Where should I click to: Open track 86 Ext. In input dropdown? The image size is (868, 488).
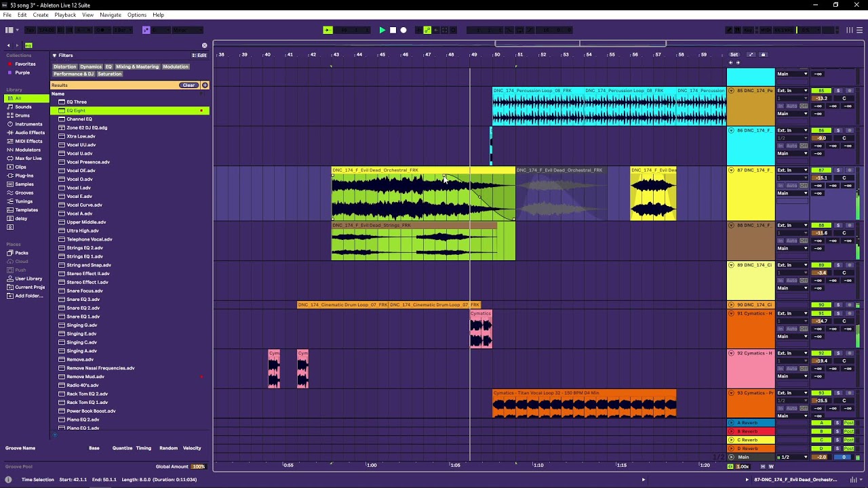point(792,130)
